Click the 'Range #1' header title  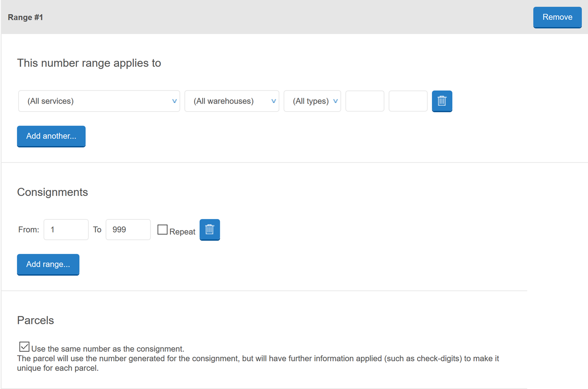tap(25, 17)
